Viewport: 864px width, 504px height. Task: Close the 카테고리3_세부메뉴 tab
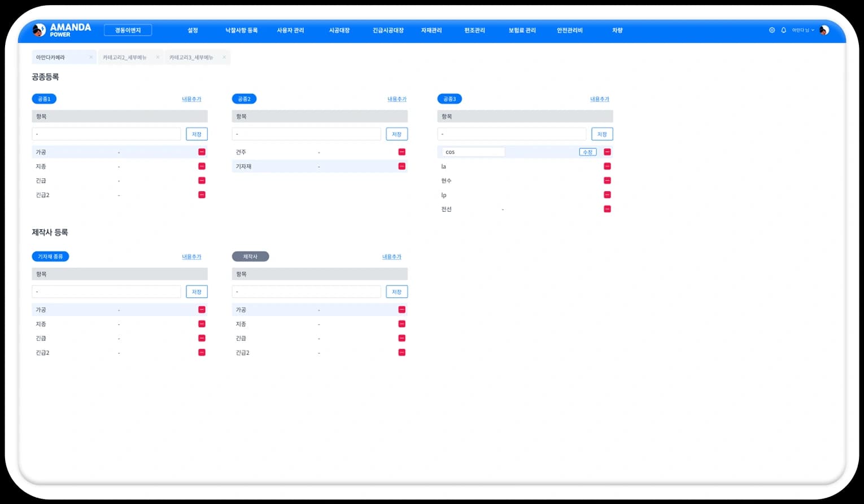(x=224, y=58)
